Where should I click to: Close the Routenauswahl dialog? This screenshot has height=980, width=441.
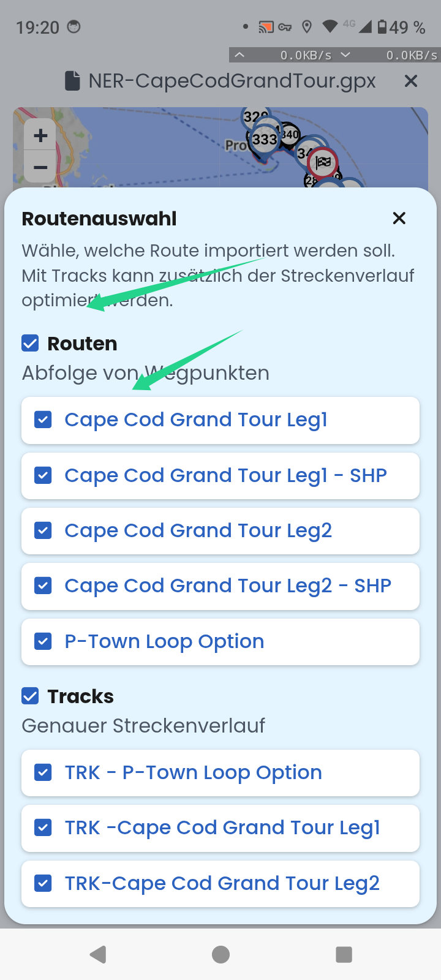click(399, 218)
